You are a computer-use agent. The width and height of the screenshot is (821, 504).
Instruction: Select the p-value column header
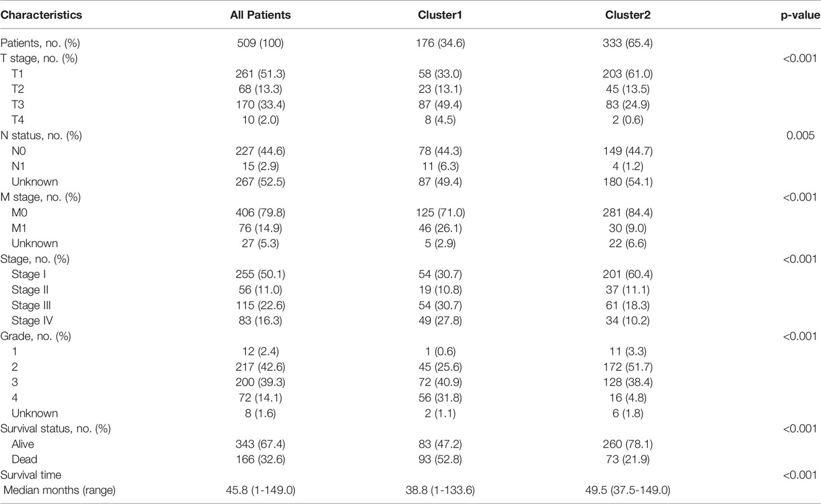[x=800, y=15]
